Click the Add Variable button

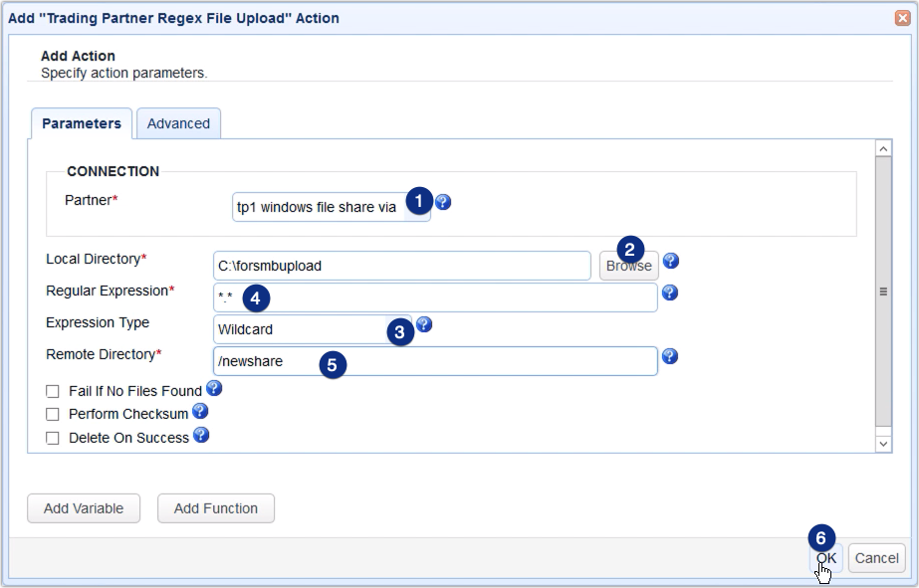click(x=84, y=508)
